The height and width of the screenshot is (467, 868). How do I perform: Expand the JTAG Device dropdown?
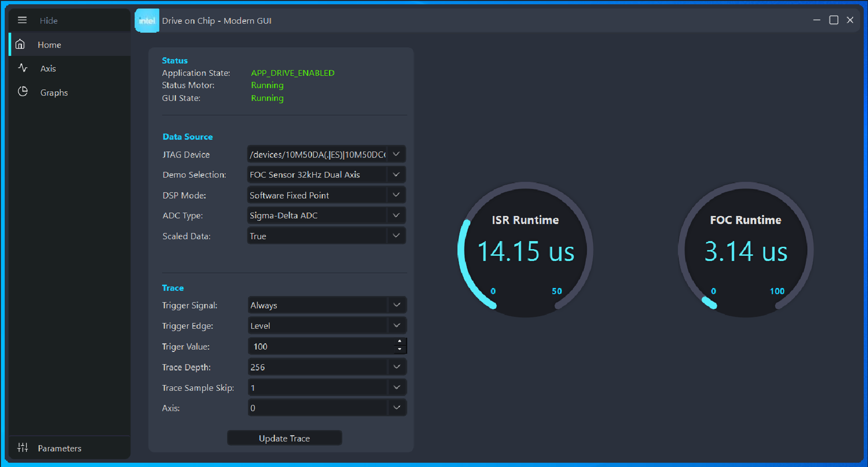point(396,154)
